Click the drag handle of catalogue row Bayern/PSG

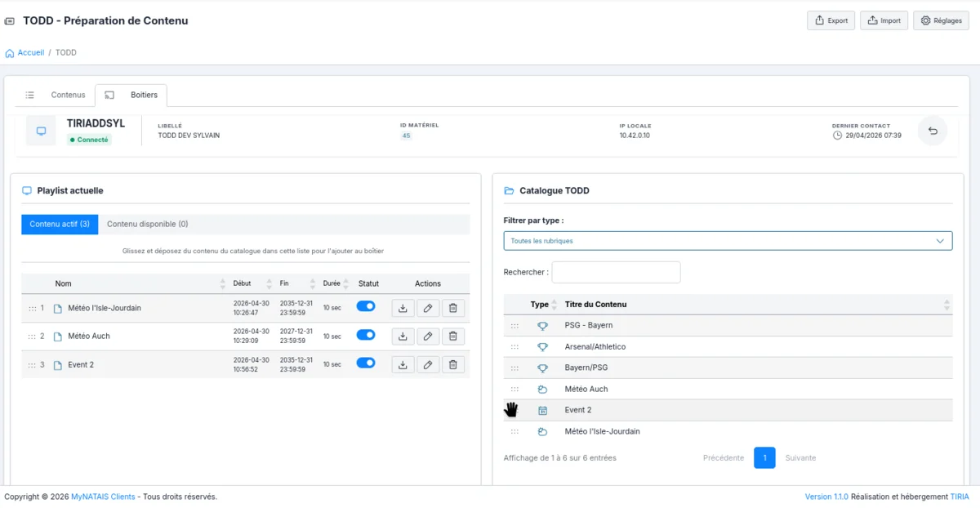tap(514, 368)
